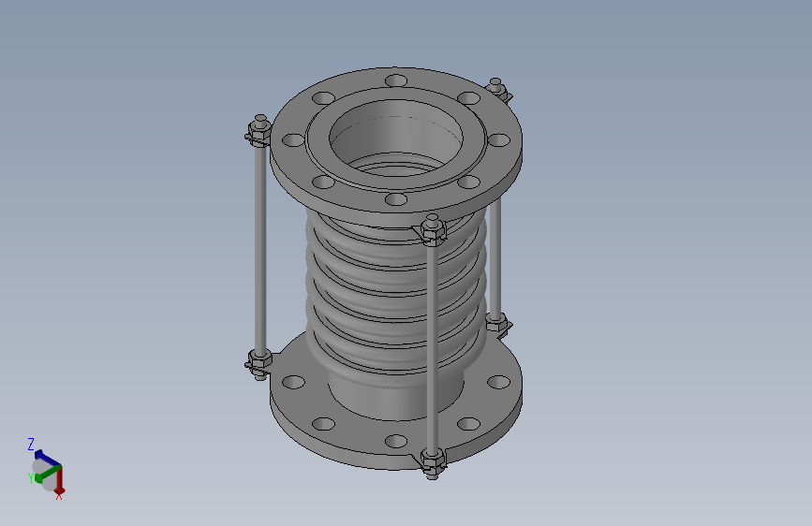This screenshot has height=526, width=812.
Task: Select the left-side tie rod
Action: coord(260,249)
